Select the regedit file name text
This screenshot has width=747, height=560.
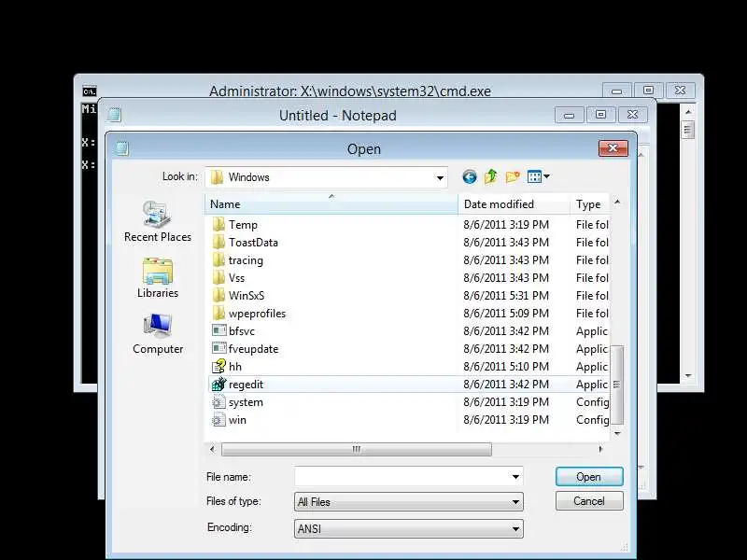(x=246, y=385)
